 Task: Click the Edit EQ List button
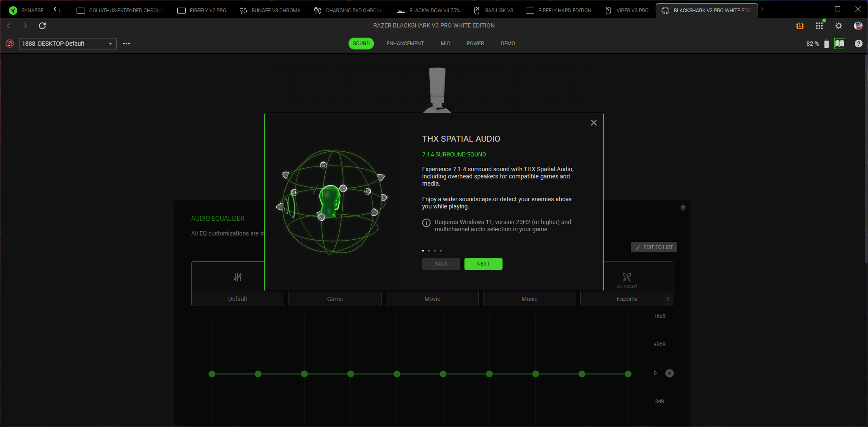tap(654, 247)
